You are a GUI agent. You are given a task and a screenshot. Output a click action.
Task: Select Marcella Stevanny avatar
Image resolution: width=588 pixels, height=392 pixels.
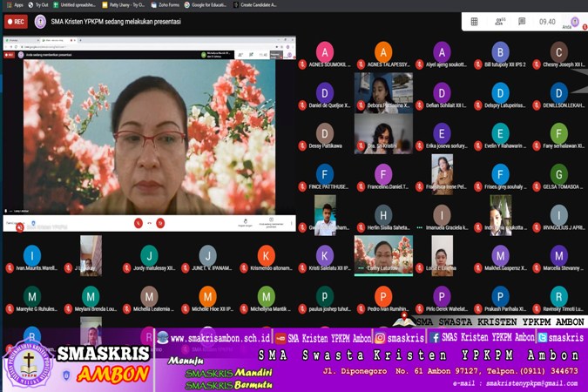pyautogui.click(x=558, y=256)
